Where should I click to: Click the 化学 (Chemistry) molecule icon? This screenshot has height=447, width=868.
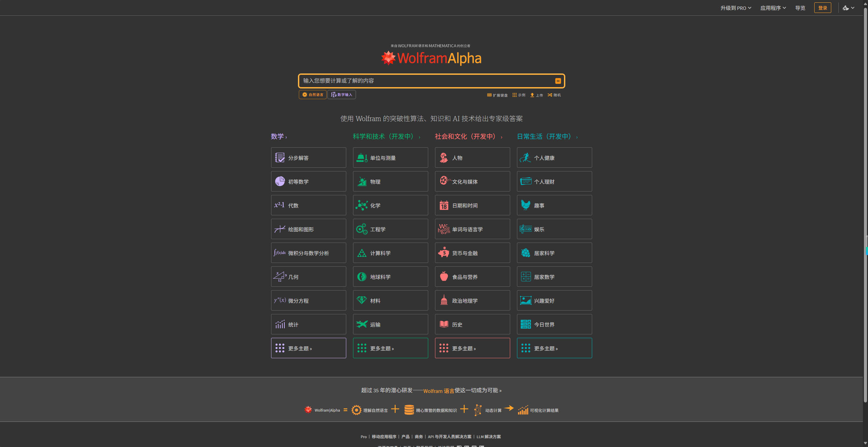click(x=362, y=205)
